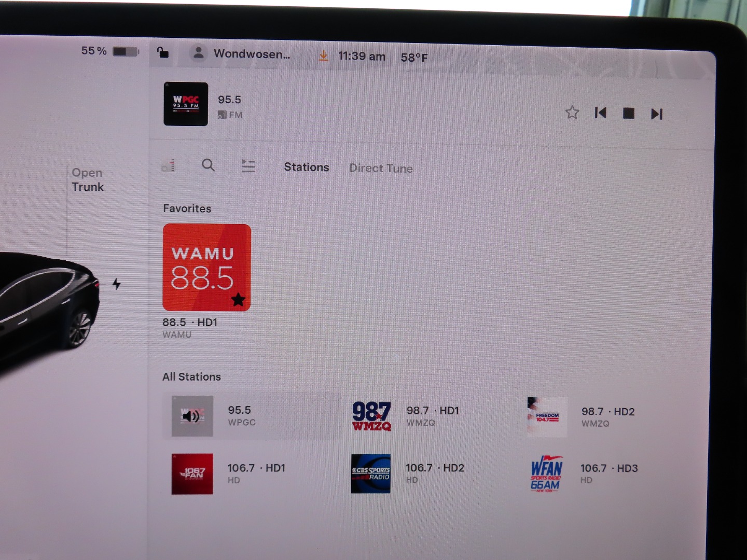Toggle the car lock icon
The height and width of the screenshot is (560, 747).
(x=163, y=52)
